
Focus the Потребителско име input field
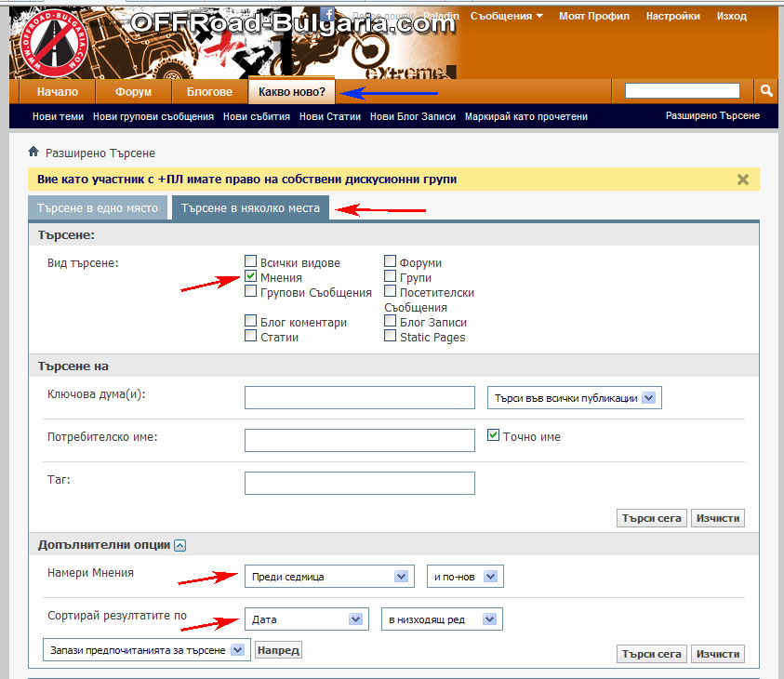pyautogui.click(x=360, y=440)
